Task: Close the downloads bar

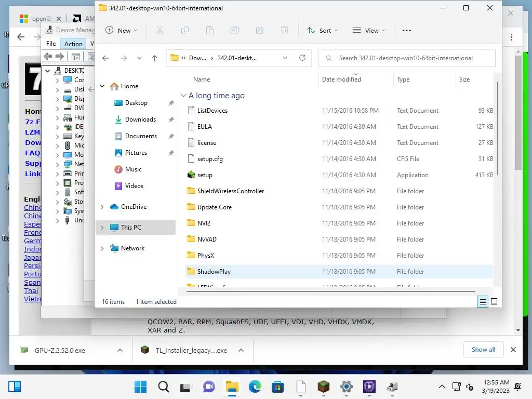Action: [x=513, y=350]
